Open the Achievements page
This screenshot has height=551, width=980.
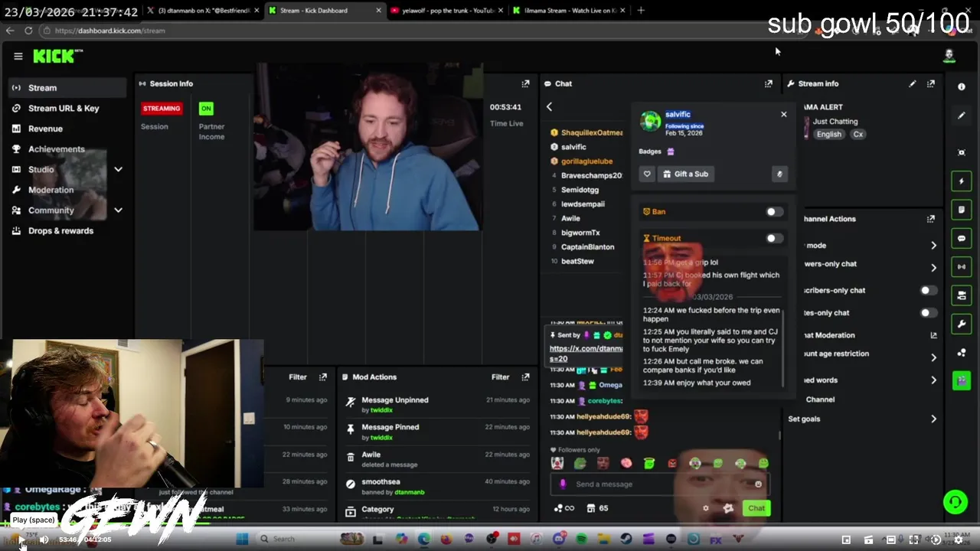56,149
